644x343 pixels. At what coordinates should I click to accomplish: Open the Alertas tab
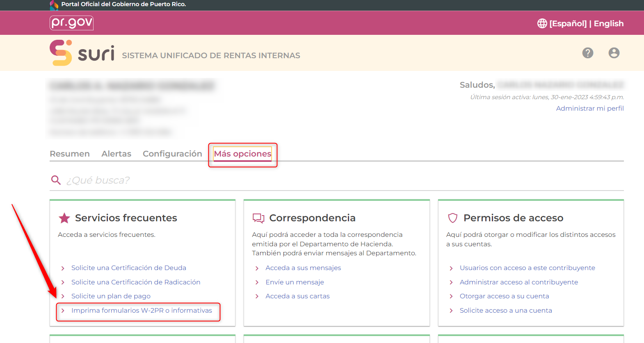(116, 154)
